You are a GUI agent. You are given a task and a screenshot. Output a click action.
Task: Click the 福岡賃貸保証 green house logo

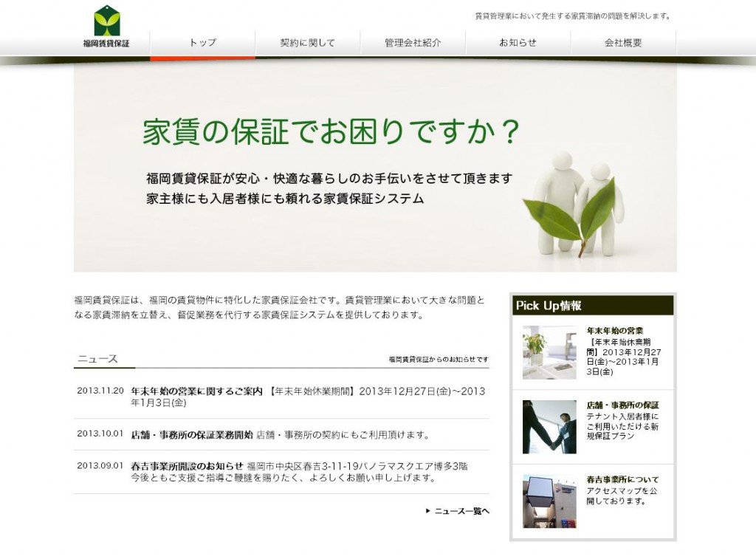(x=106, y=26)
